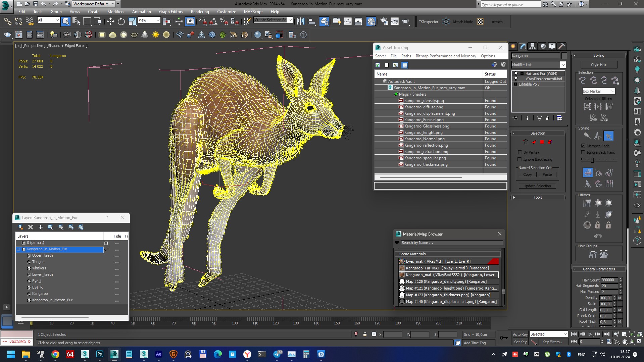This screenshot has width=644, height=362.
Task: Click the Refresh icon in Asset Tracking
Action: (x=378, y=65)
